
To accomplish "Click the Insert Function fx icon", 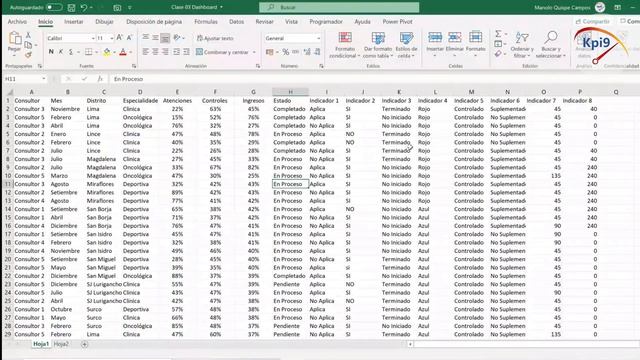I will point(100,79).
